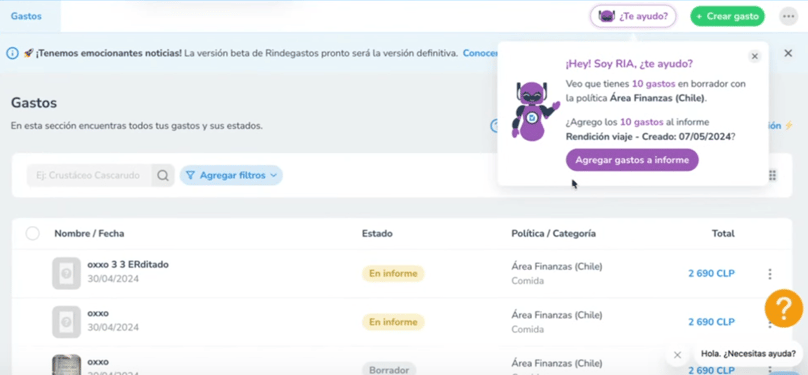Toggle the select-all checkbox in table header

click(32, 234)
